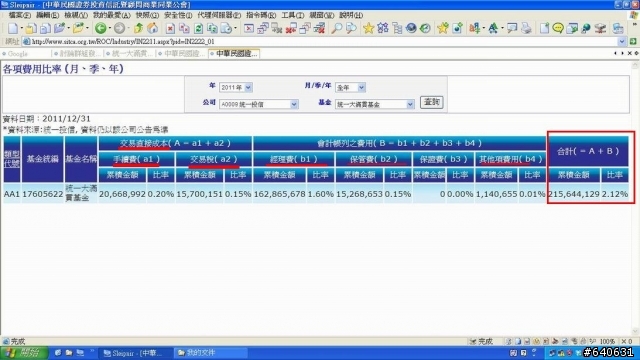Screen dimensions: 640x360
Task: Click the green Go arrow beside address bar
Action: click(x=633, y=42)
